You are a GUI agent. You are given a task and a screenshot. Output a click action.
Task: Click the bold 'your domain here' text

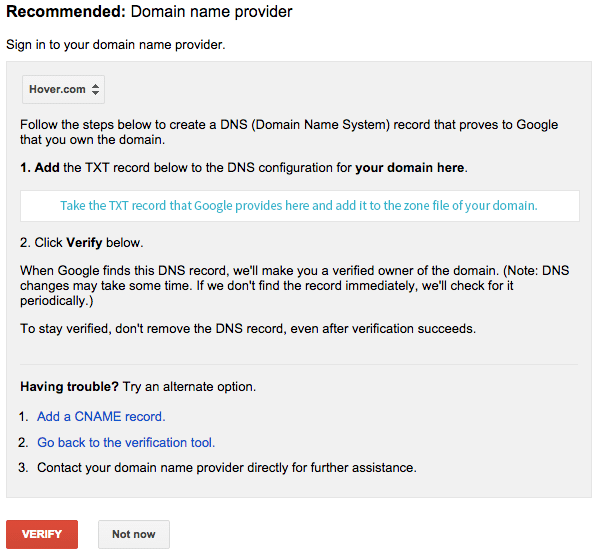coord(410,167)
